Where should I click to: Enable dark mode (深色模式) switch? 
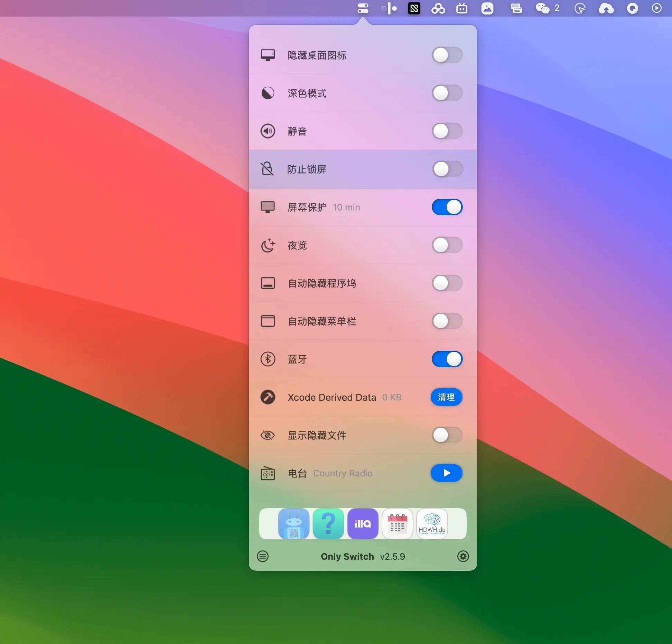point(447,93)
